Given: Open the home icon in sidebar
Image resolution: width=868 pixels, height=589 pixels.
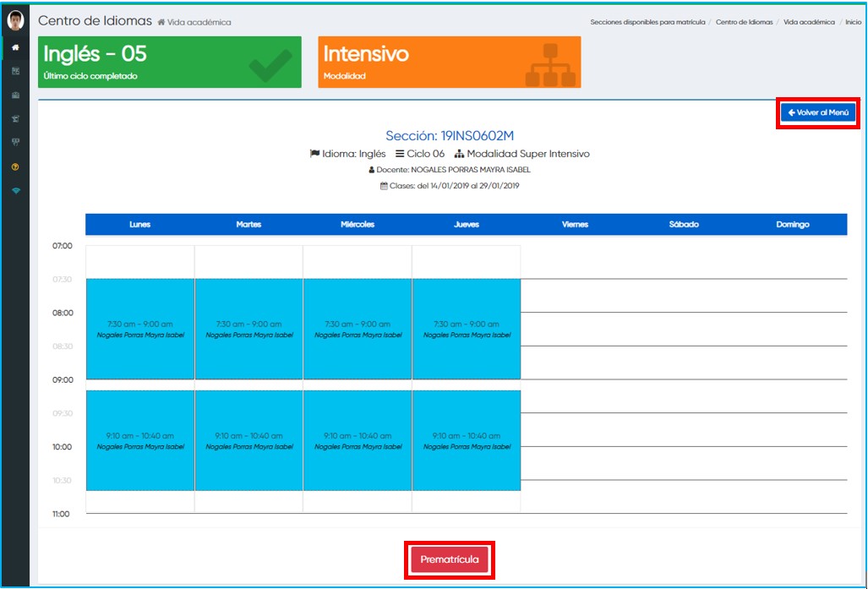Looking at the screenshot, I should click(15, 47).
